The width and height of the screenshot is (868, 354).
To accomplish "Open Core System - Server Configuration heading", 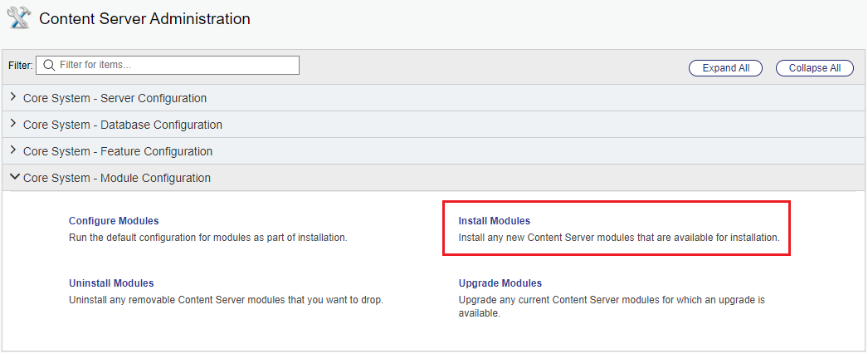I will pyautogui.click(x=115, y=98).
